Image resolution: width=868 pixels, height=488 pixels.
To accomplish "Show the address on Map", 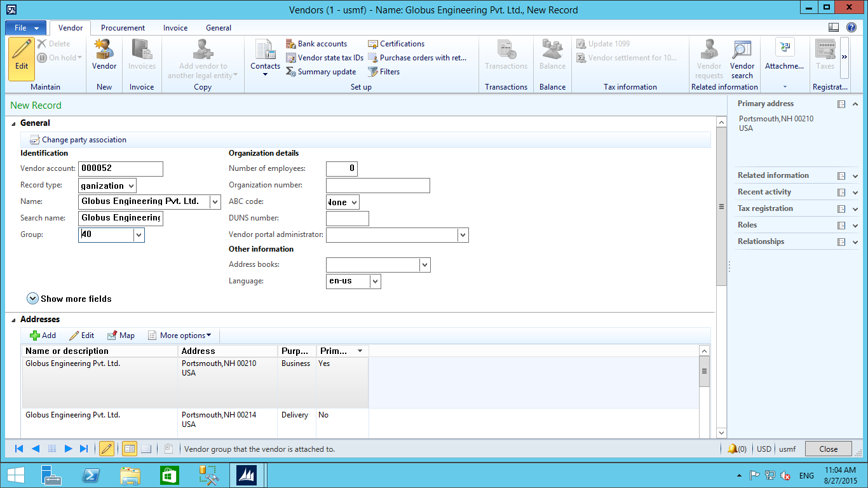I will [x=121, y=335].
